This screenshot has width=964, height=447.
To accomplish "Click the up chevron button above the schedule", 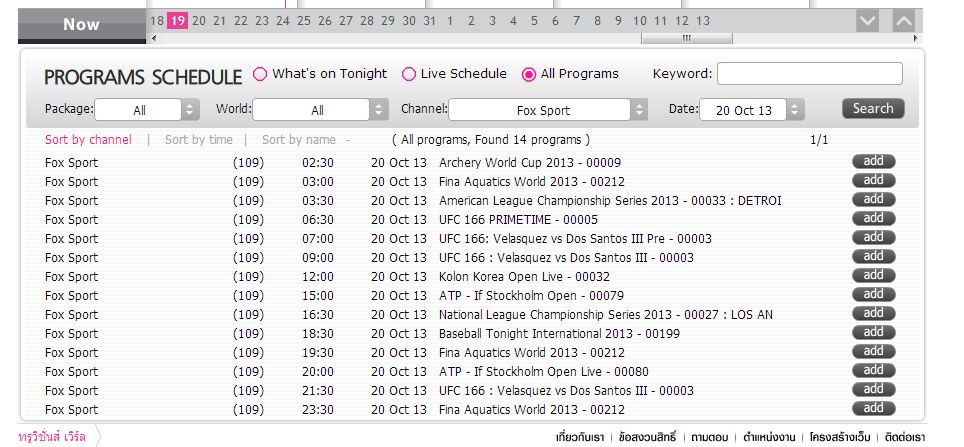I will [903, 21].
